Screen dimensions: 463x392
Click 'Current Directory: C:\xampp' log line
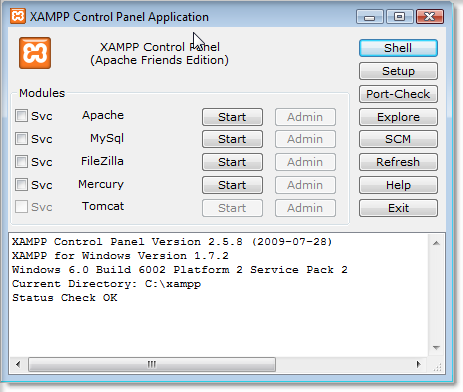106,284
